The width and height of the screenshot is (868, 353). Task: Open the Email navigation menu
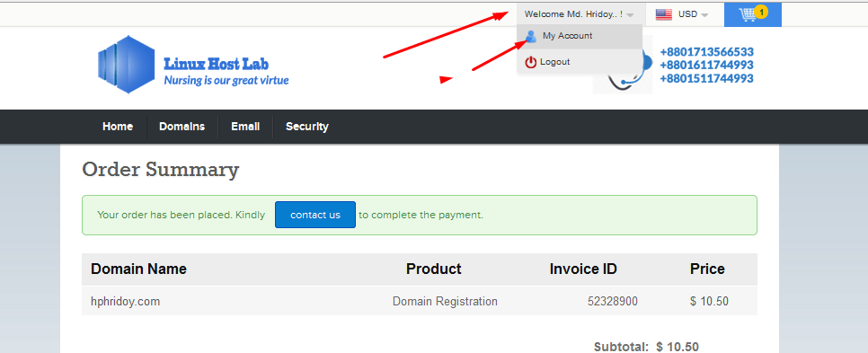(x=245, y=127)
